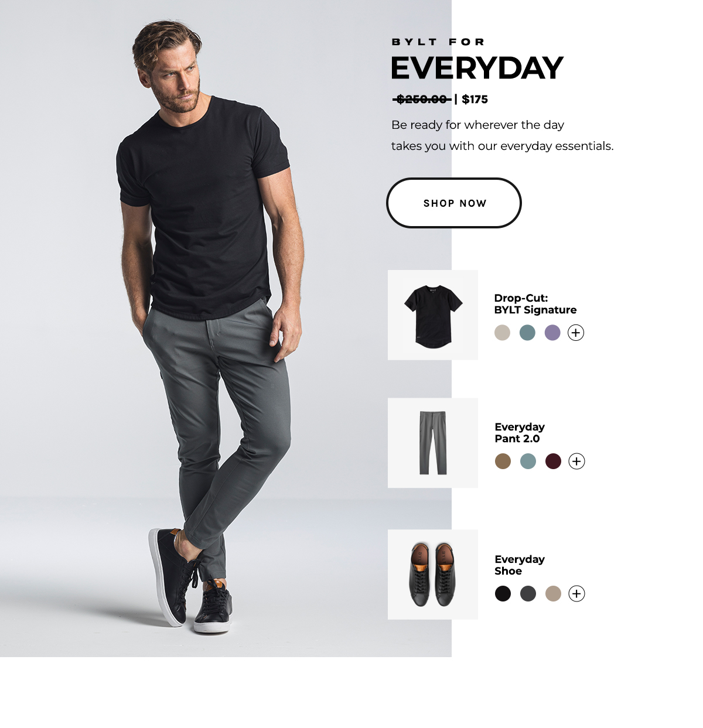The width and height of the screenshot is (703, 728).
Task: Expand more colors for Everyday Shoe
Action: pos(576,594)
